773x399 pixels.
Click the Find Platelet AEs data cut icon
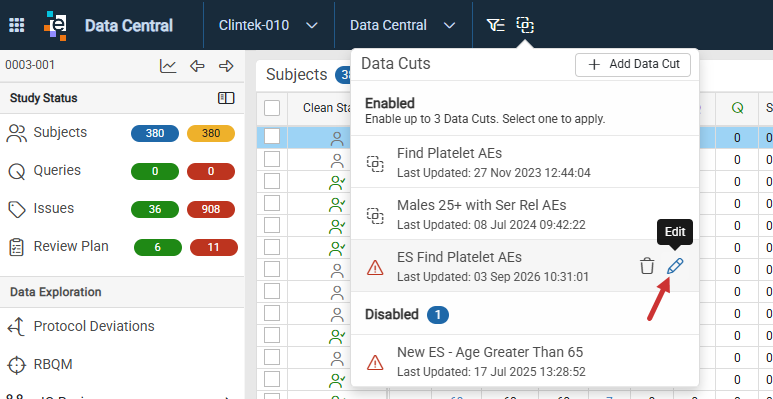click(x=375, y=163)
